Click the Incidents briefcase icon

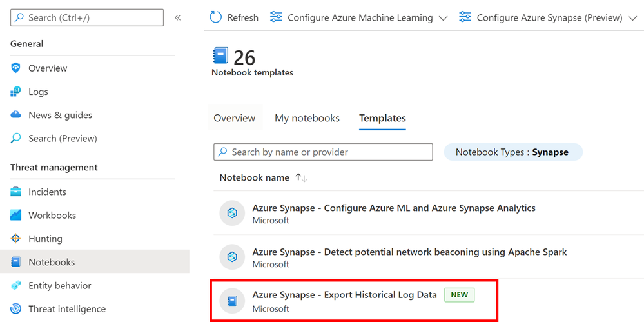[x=16, y=192]
